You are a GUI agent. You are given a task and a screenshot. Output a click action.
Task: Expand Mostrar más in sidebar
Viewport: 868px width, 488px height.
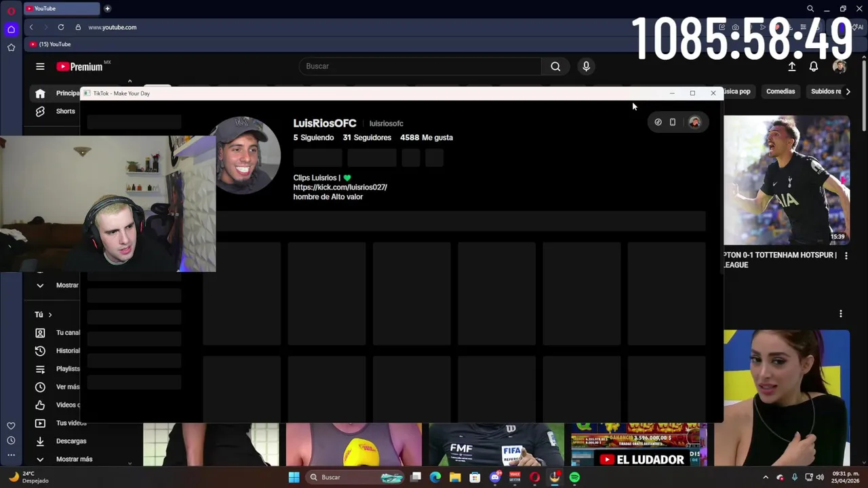tap(74, 459)
